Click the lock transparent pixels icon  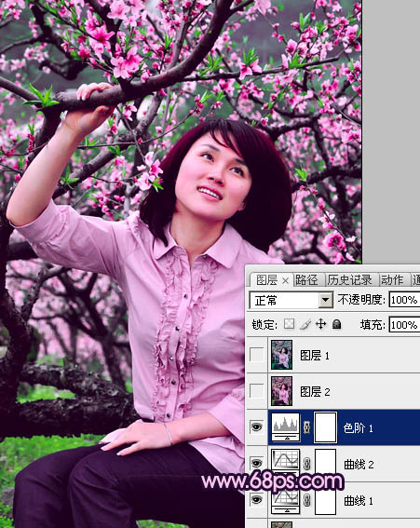coord(289,324)
